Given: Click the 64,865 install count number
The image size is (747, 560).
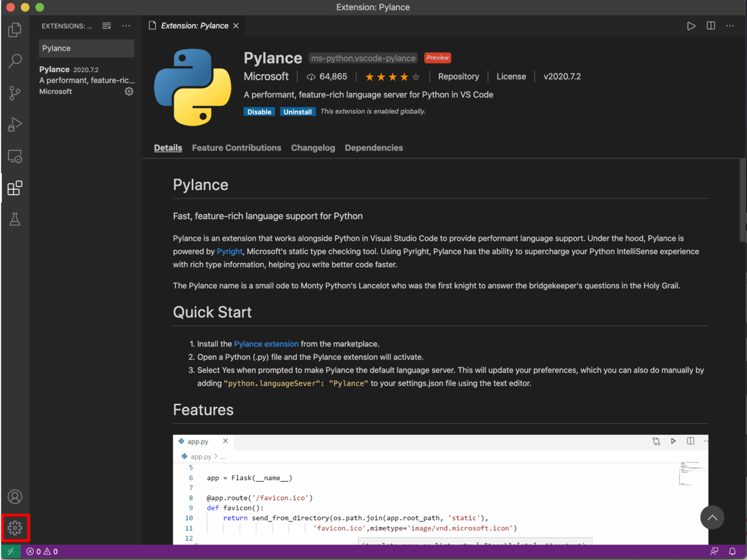Looking at the screenshot, I should [x=333, y=77].
